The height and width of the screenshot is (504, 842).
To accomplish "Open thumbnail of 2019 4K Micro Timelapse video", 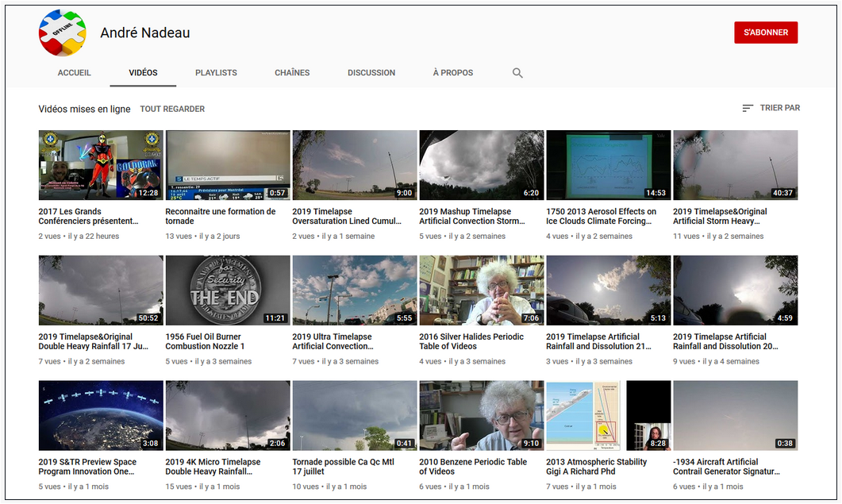I will pyautogui.click(x=228, y=415).
